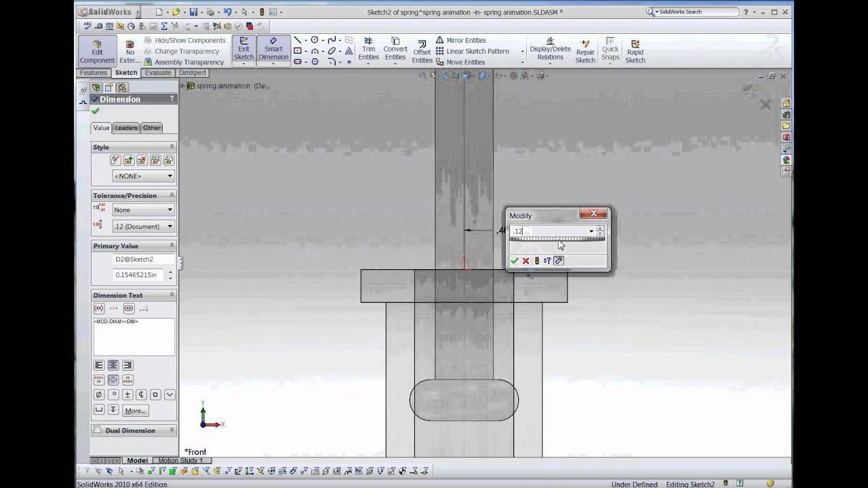Click the Modify dialog thumbwheel slider
868x488 pixels.
(x=556, y=239)
